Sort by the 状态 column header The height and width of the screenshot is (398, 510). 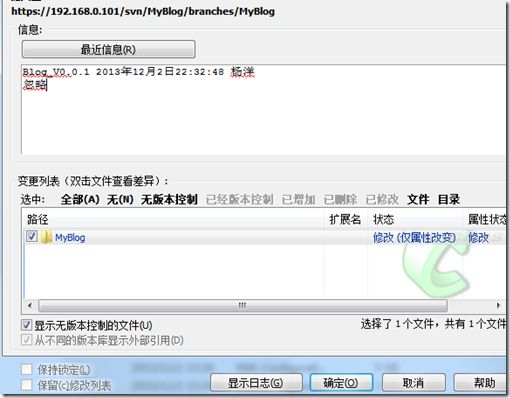(x=415, y=219)
